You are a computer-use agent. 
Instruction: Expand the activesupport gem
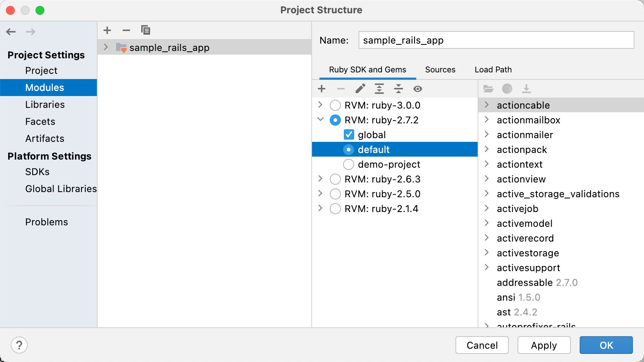487,267
